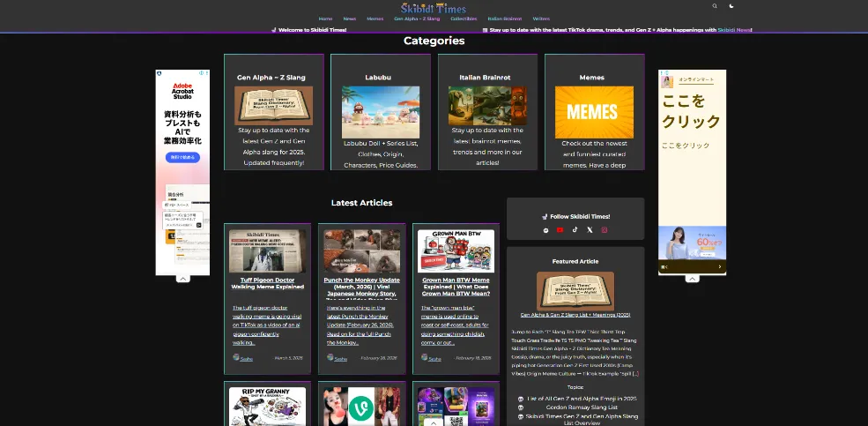Open the Writers menu item
This screenshot has height=426, width=868.
point(541,19)
